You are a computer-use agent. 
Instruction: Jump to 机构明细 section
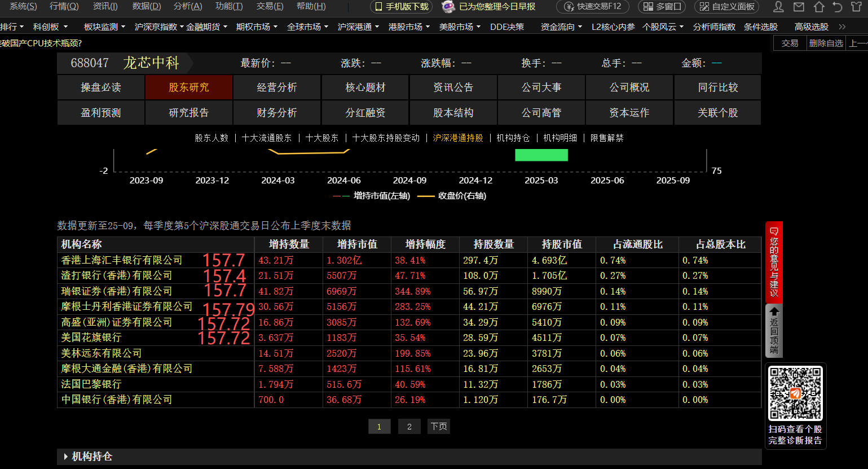tap(560, 138)
